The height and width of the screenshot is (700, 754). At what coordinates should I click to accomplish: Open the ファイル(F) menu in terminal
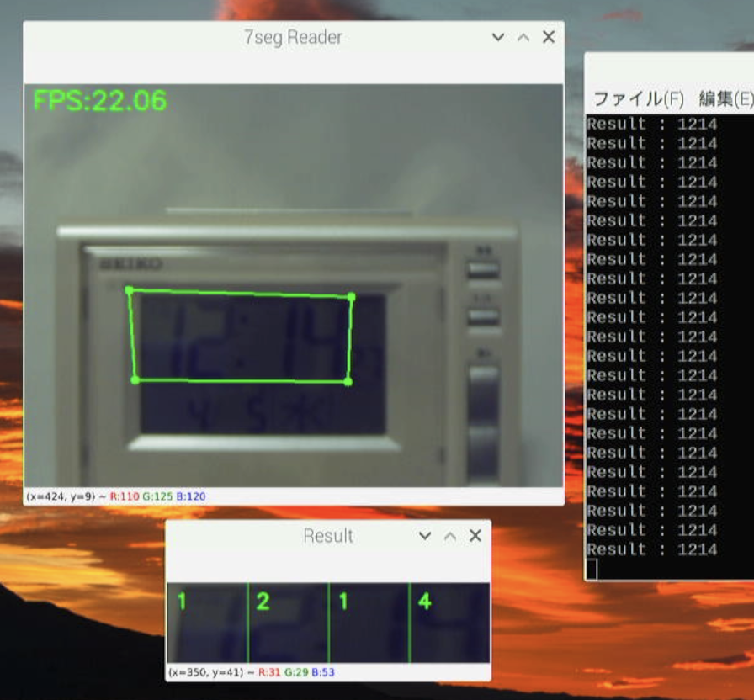pyautogui.click(x=639, y=99)
